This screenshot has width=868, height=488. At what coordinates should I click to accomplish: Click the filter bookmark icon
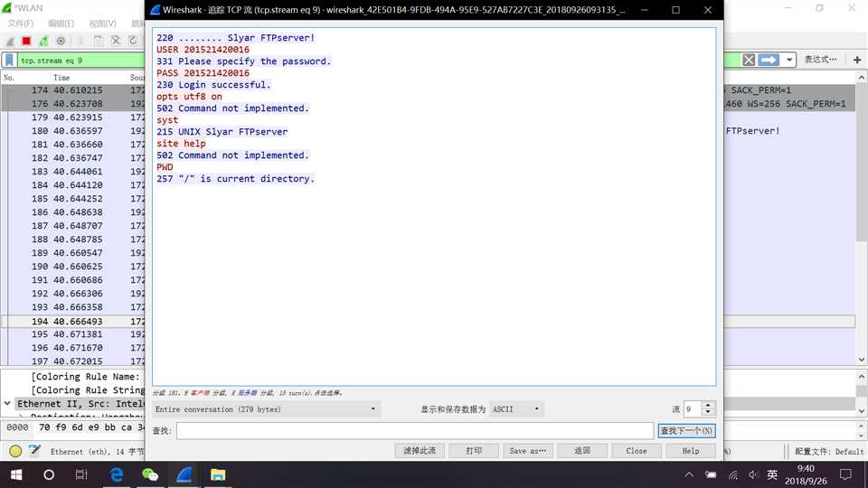click(9, 61)
